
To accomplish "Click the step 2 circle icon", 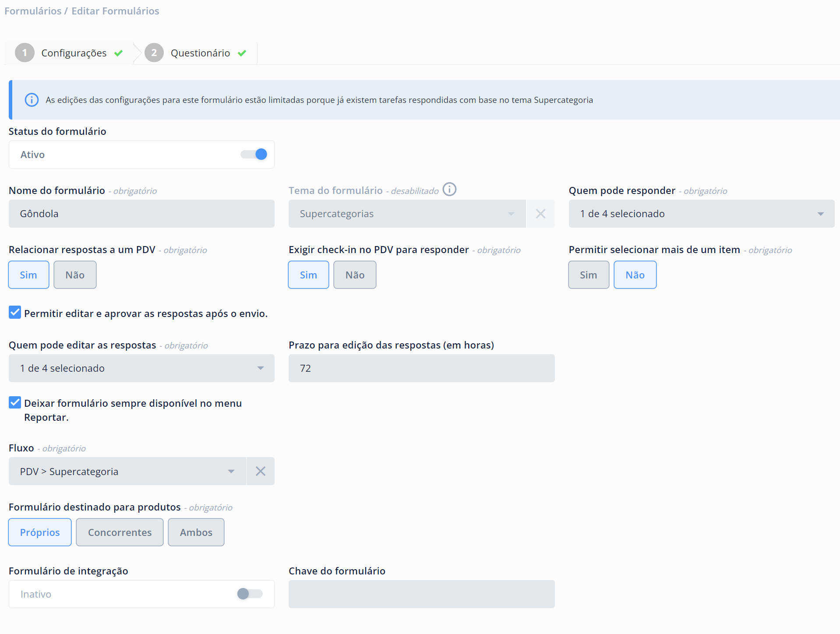I will [x=154, y=53].
